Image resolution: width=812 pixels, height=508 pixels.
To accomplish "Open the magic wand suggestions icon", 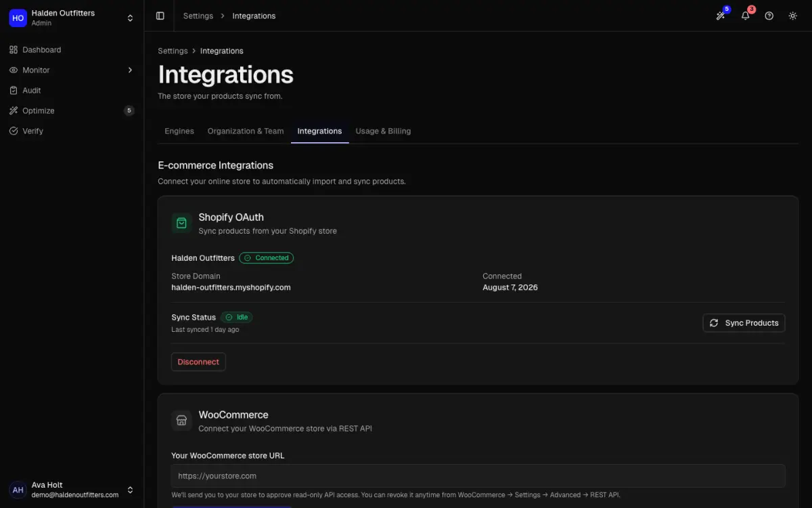I will coord(721,16).
